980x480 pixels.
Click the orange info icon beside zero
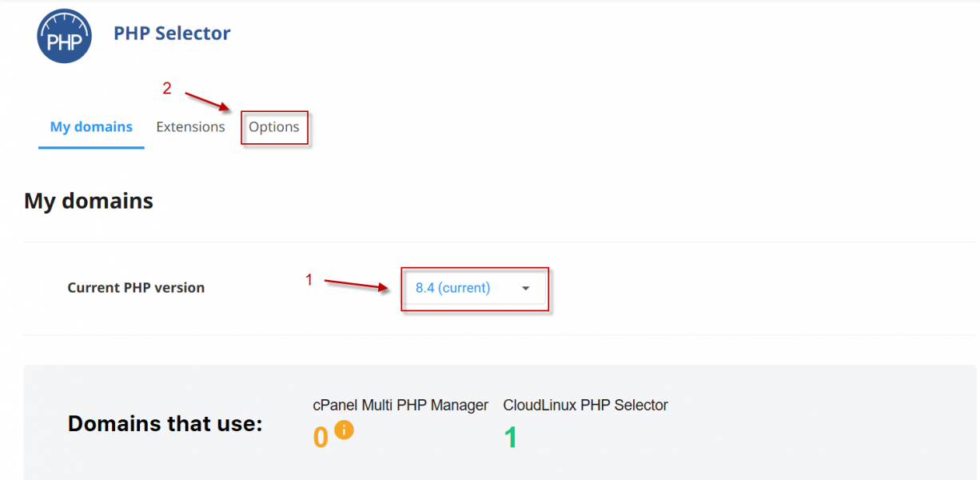pyautogui.click(x=344, y=430)
